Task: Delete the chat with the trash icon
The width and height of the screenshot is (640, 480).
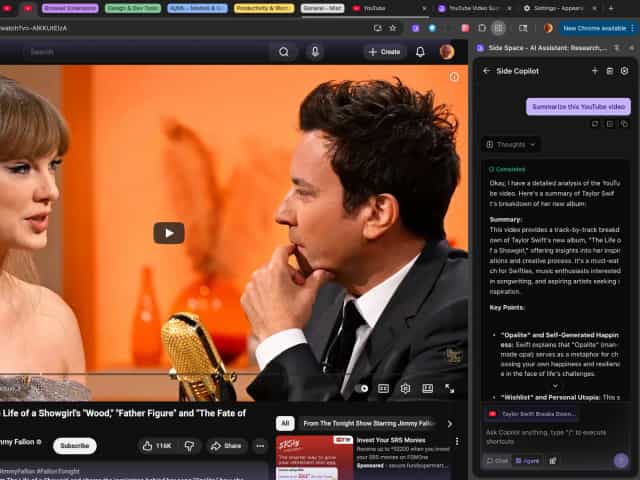Action: (609, 71)
